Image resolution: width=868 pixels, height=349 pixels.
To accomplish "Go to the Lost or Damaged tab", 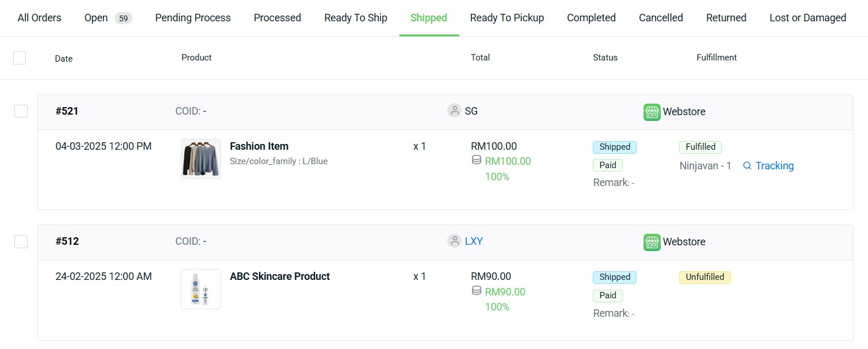I will [x=808, y=18].
